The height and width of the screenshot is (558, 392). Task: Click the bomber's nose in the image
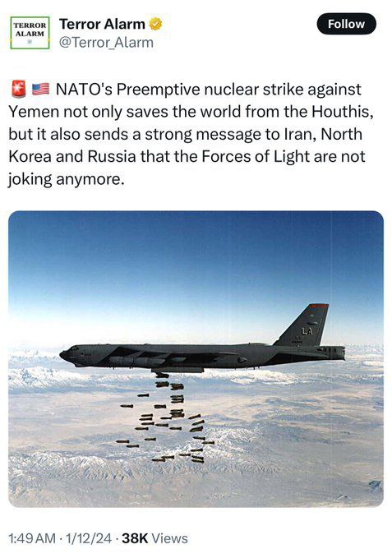[x=67, y=353]
